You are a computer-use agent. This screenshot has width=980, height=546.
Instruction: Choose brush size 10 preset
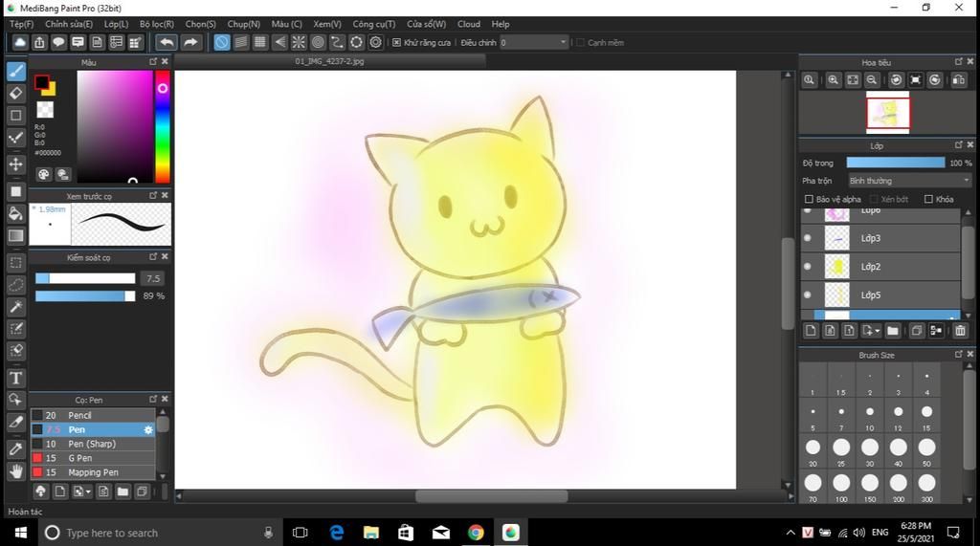pyautogui.click(x=870, y=417)
